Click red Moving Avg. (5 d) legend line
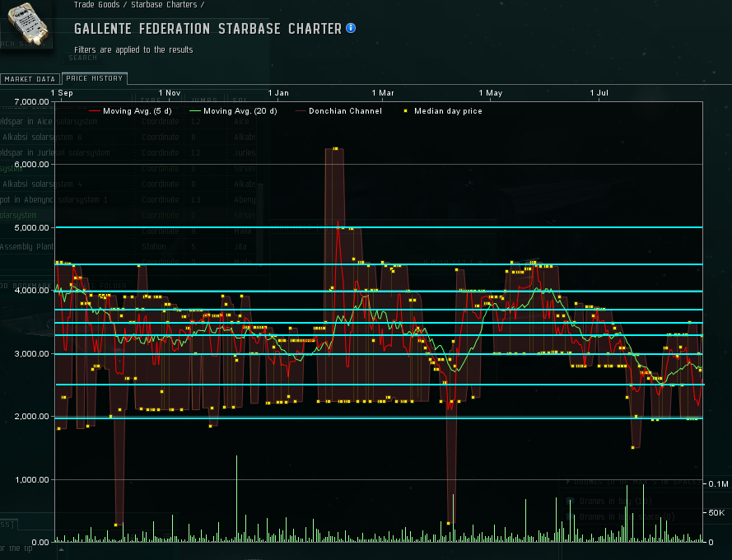 [x=95, y=111]
